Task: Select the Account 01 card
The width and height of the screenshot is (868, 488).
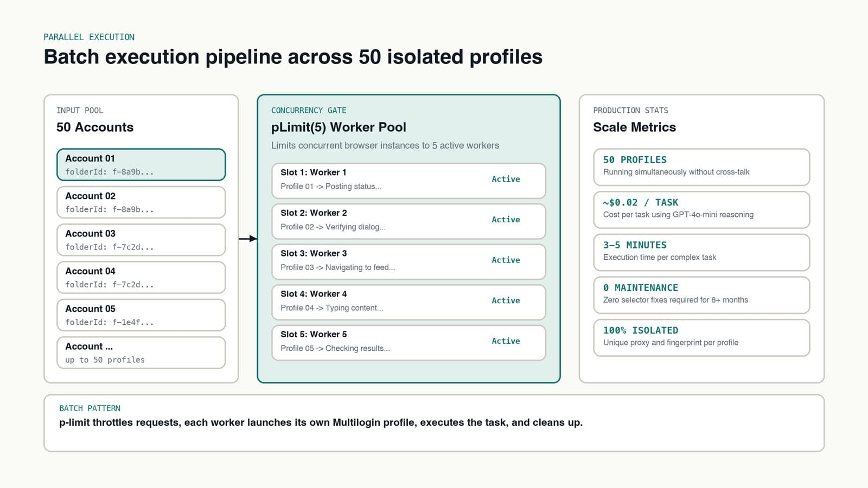Action: [141, 164]
